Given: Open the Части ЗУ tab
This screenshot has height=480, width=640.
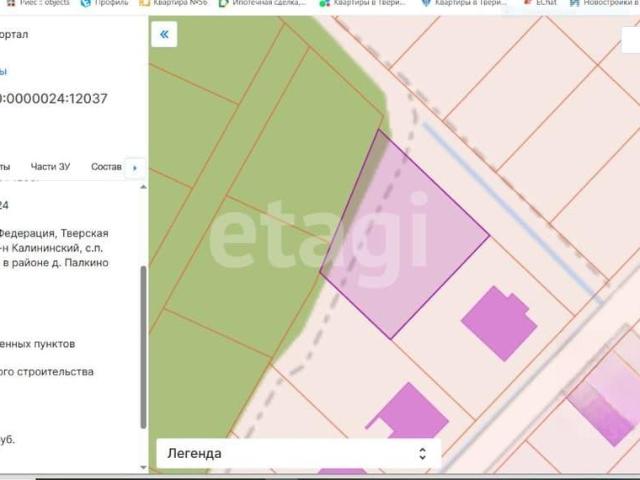Looking at the screenshot, I should tap(50, 167).
